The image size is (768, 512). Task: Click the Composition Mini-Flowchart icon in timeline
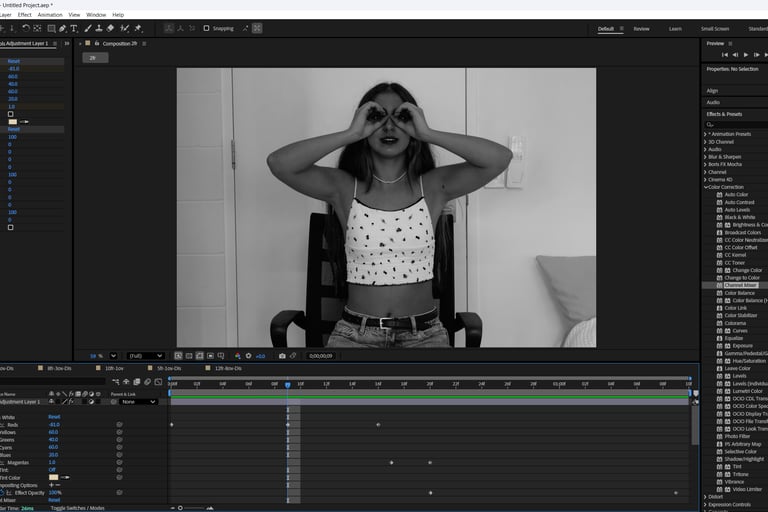pos(116,382)
